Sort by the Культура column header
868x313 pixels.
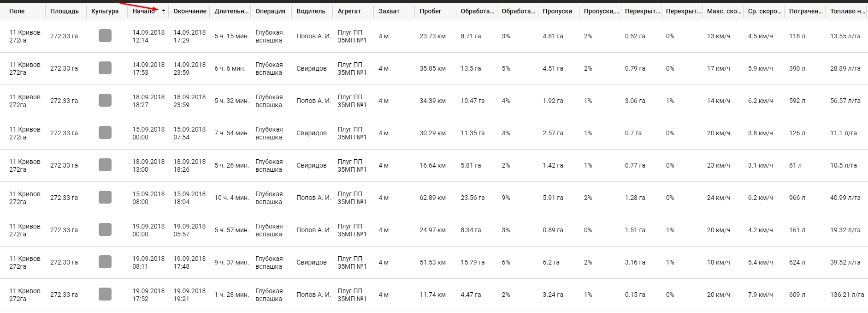(105, 11)
